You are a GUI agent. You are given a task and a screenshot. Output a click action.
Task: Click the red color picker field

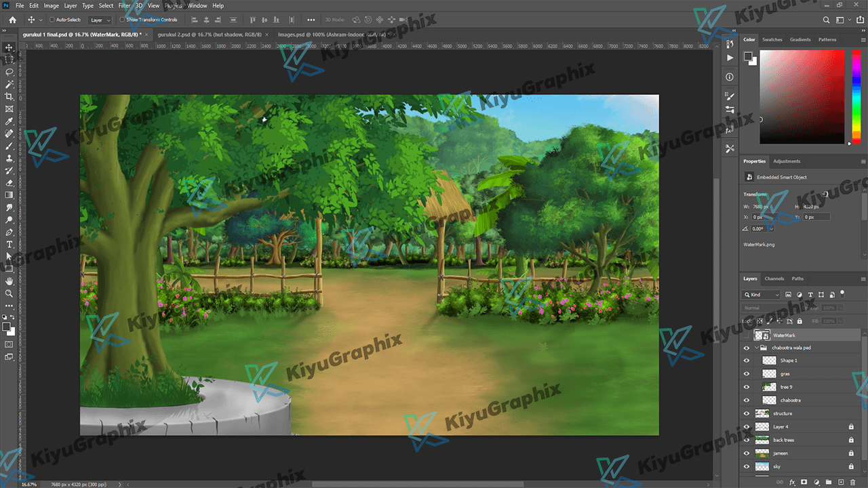pyautogui.click(x=802, y=96)
